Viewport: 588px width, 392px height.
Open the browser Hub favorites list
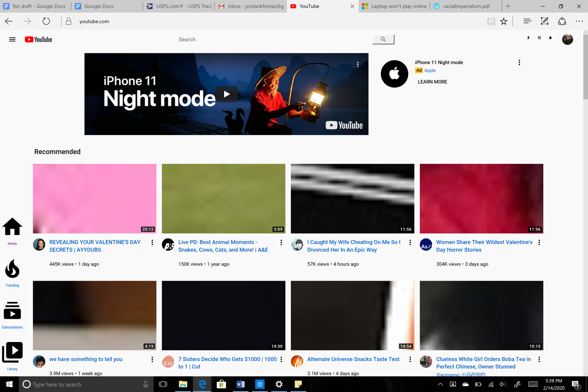pyautogui.click(x=527, y=21)
